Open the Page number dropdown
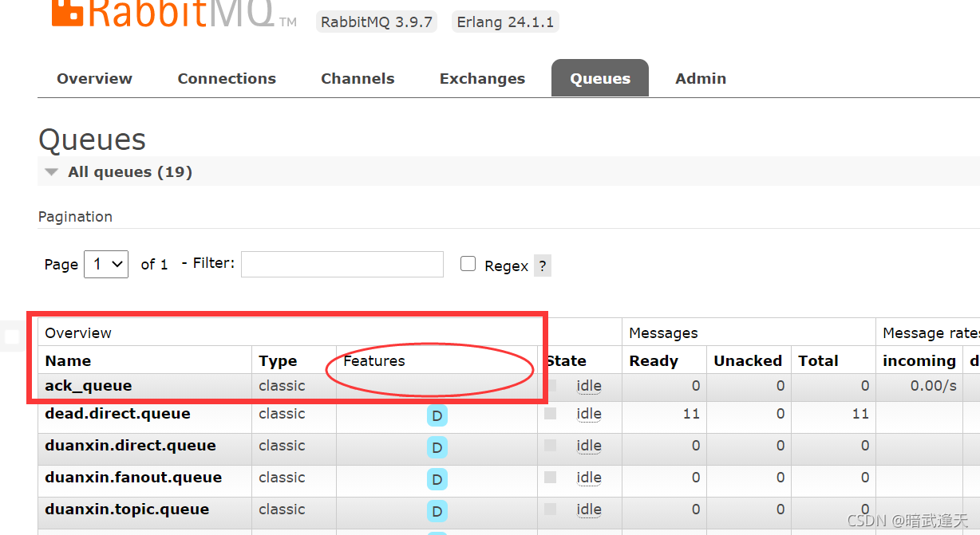This screenshot has width=980, height=535. click(106, 264)
